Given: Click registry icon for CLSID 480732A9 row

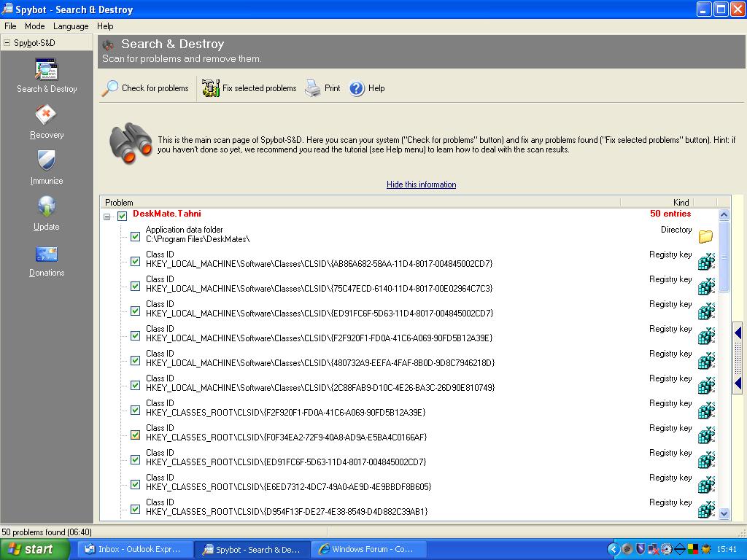Looking at the screenshot, I should (x=706, y=360).
